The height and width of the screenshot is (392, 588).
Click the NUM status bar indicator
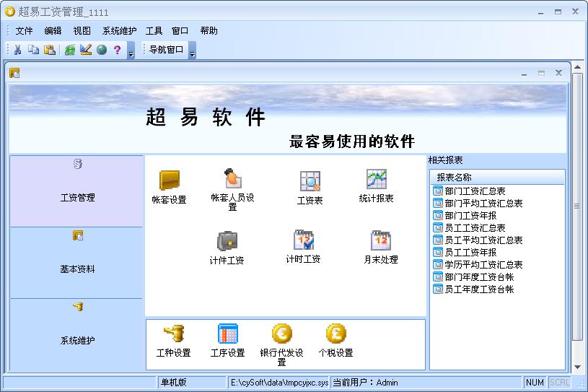535,382
